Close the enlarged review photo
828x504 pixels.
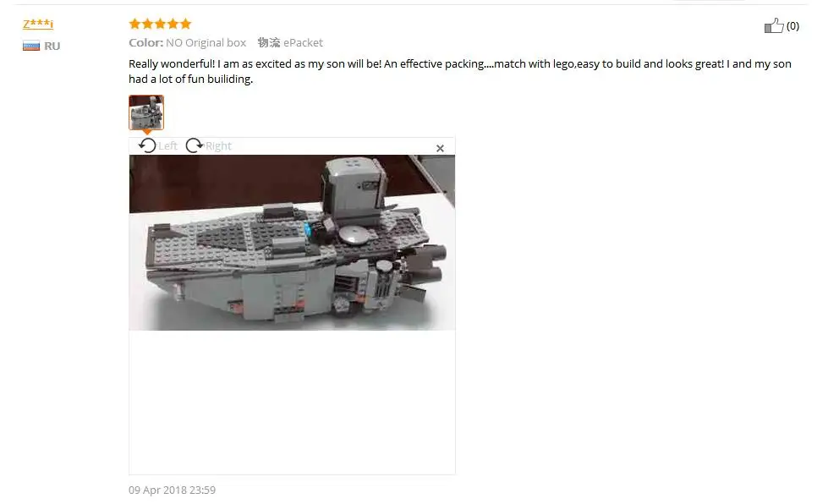(440, 148)
